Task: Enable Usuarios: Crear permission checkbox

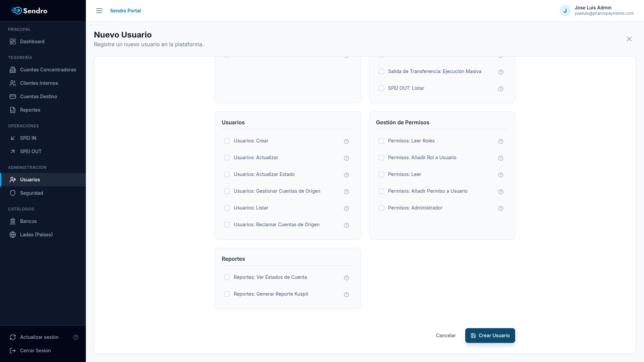Action: pos(227,141)
